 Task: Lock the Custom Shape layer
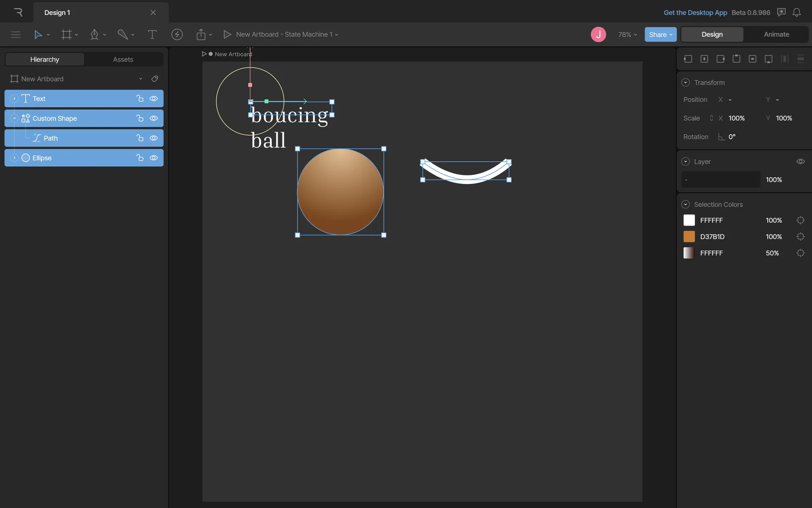click(140, 119)
